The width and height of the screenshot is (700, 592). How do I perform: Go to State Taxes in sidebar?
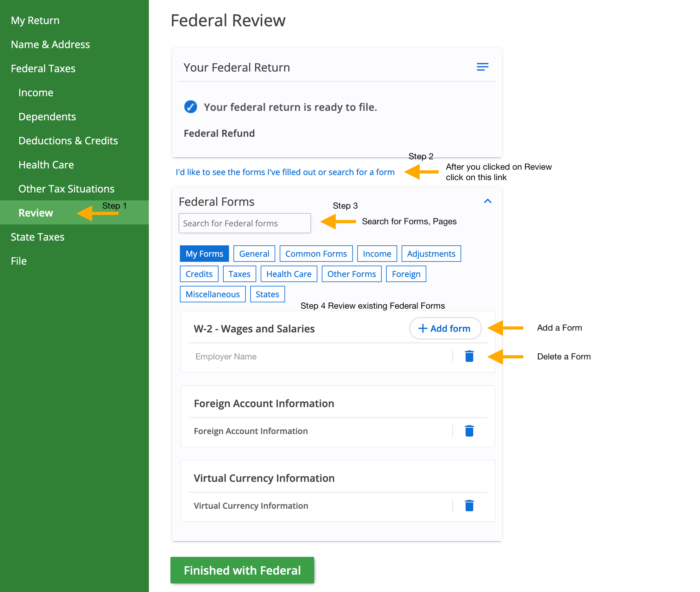click(38, 237)
